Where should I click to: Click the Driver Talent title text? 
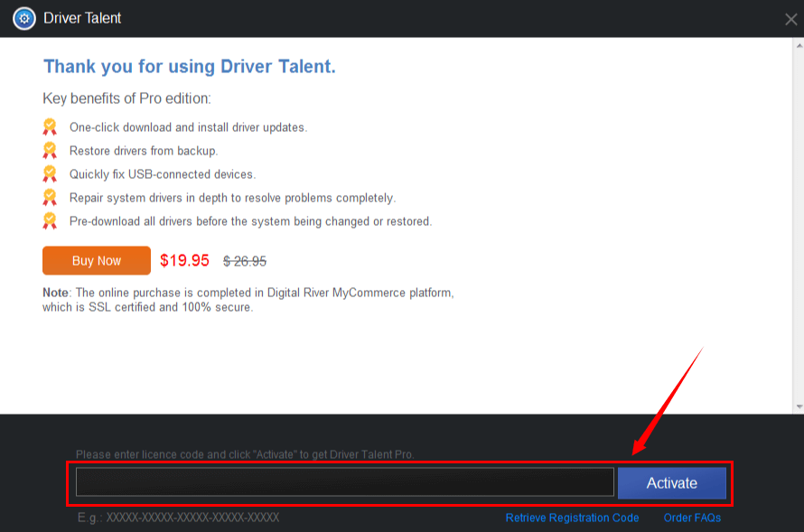(x=82, y=18)
